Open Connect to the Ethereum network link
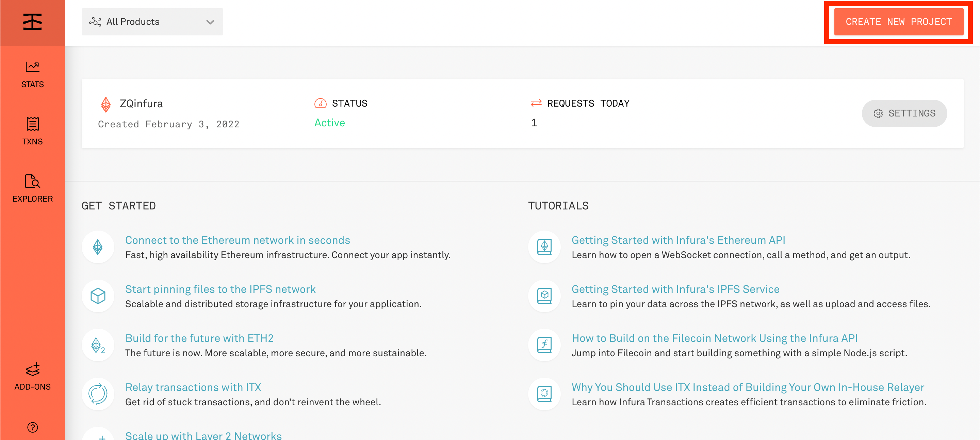The image size is (980, 440). [238, 240]
